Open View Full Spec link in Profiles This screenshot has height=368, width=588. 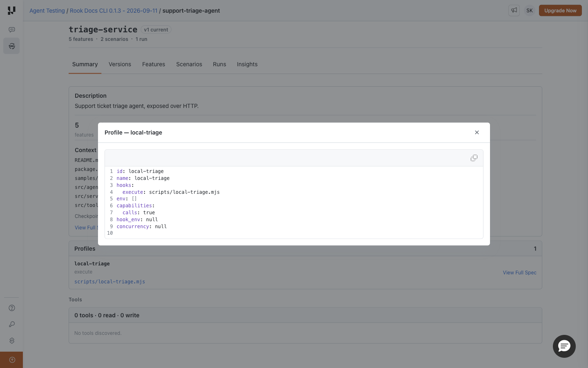click(519, 273)
